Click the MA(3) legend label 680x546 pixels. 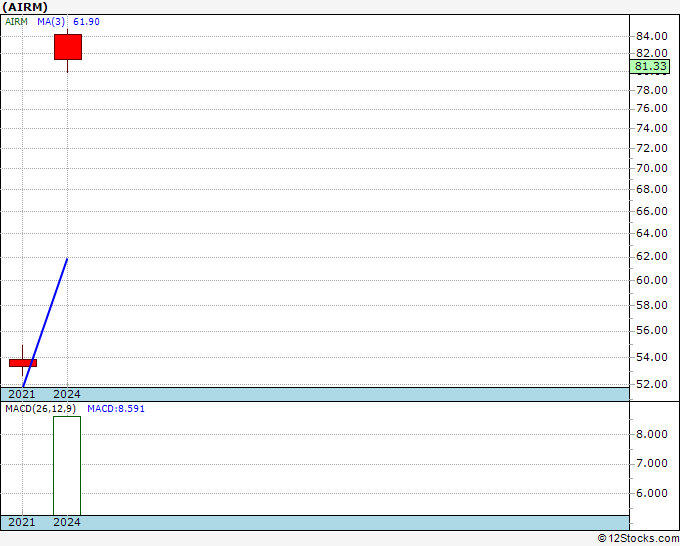click(x=51, y=22)
